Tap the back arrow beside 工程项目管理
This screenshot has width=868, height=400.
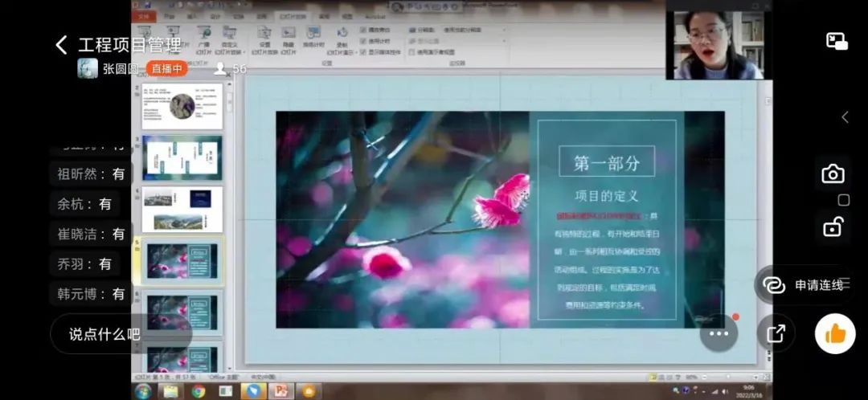click(61, 45)
